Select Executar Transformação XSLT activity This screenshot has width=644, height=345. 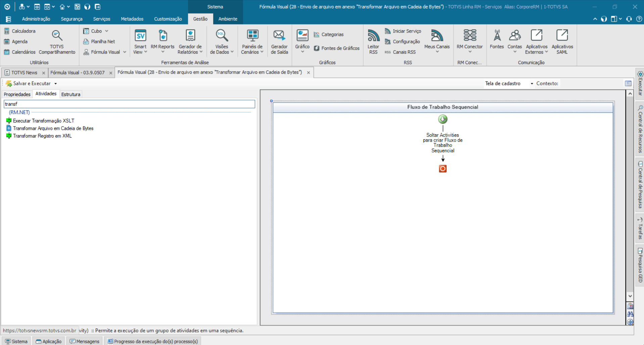pos(40,121)
